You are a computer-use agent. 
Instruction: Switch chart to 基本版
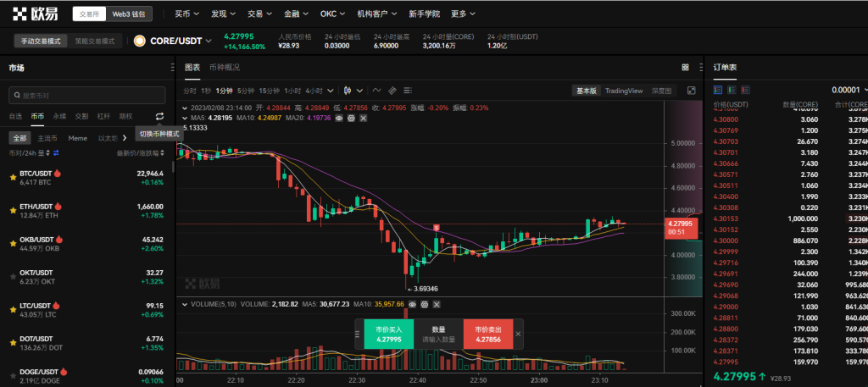click(x=587, y=91)
